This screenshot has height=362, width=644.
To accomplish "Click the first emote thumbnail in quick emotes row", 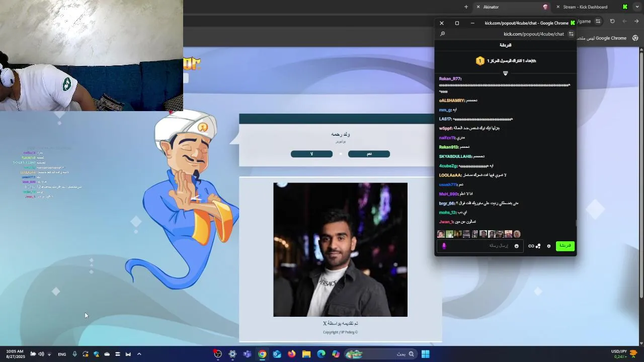I will [x=441, y=234].
